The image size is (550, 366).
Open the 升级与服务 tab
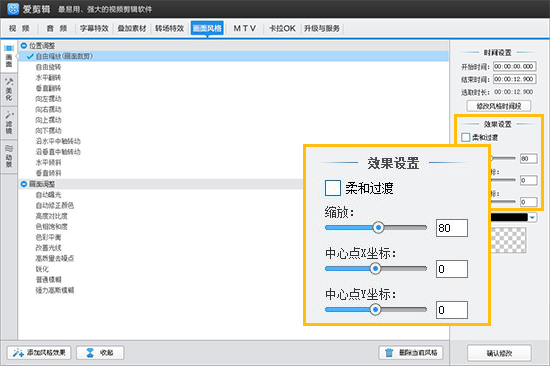[x=322, y=28]
